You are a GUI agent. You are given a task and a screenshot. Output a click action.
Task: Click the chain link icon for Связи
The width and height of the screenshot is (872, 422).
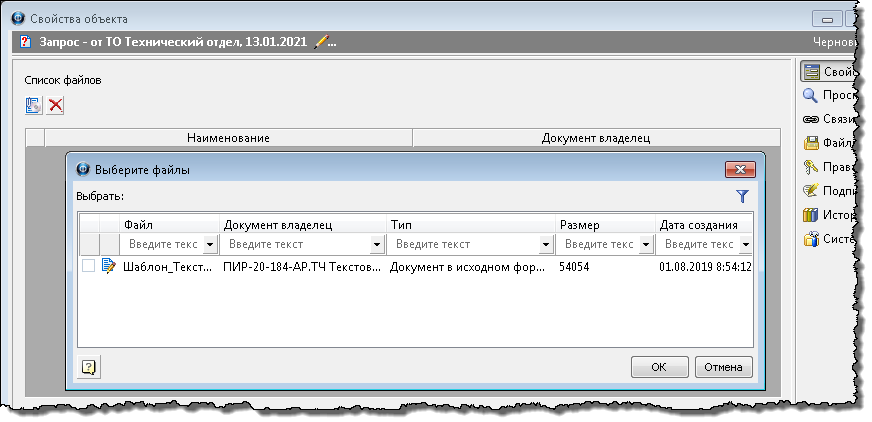(x=811, y=119)
